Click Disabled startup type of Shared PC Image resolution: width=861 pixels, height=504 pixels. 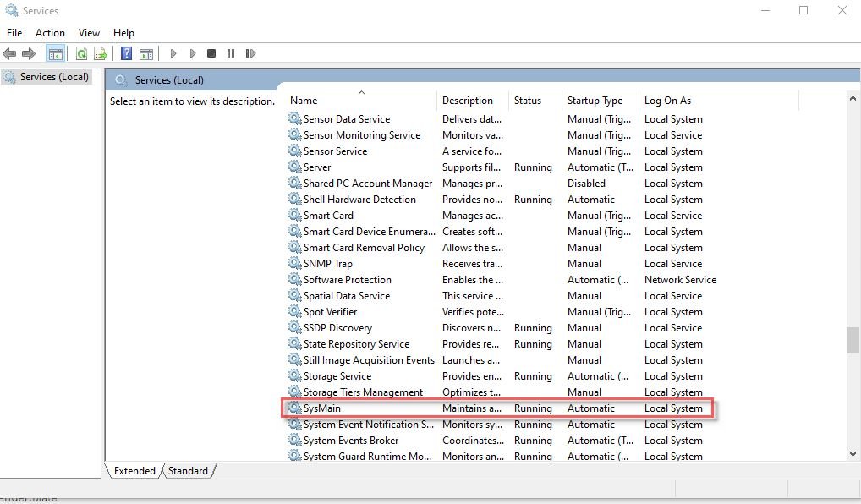point(586,184)
